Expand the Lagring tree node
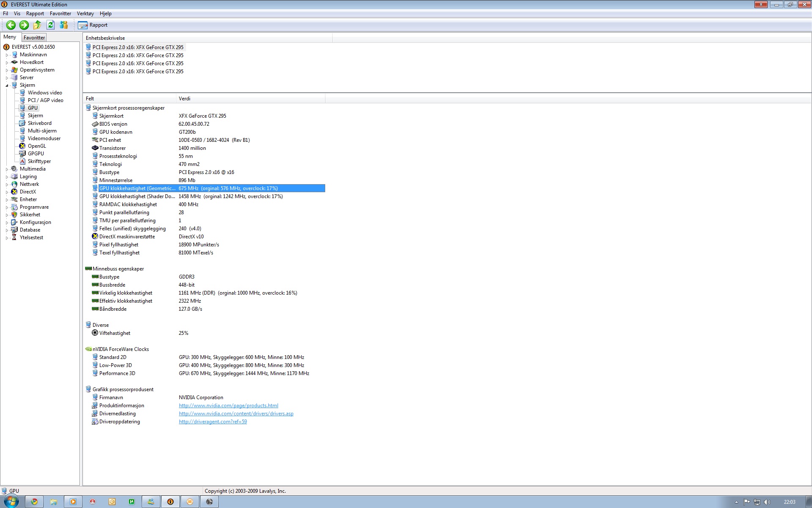 [7, 177]
